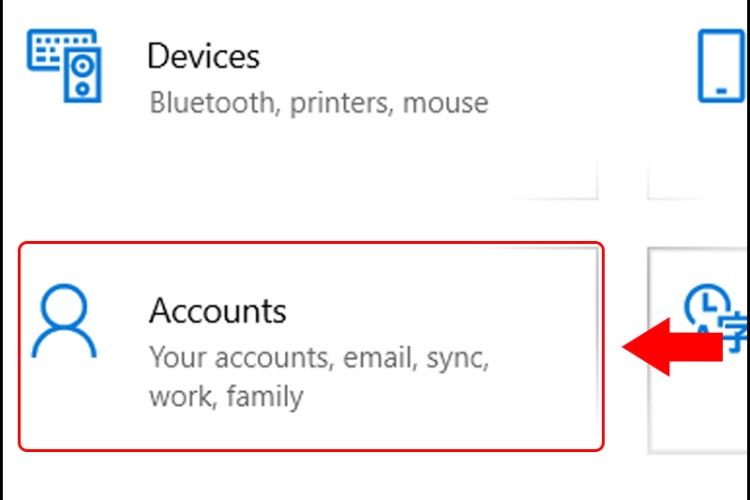Open the Accounts person silhouette icon

tap(65, 323)
